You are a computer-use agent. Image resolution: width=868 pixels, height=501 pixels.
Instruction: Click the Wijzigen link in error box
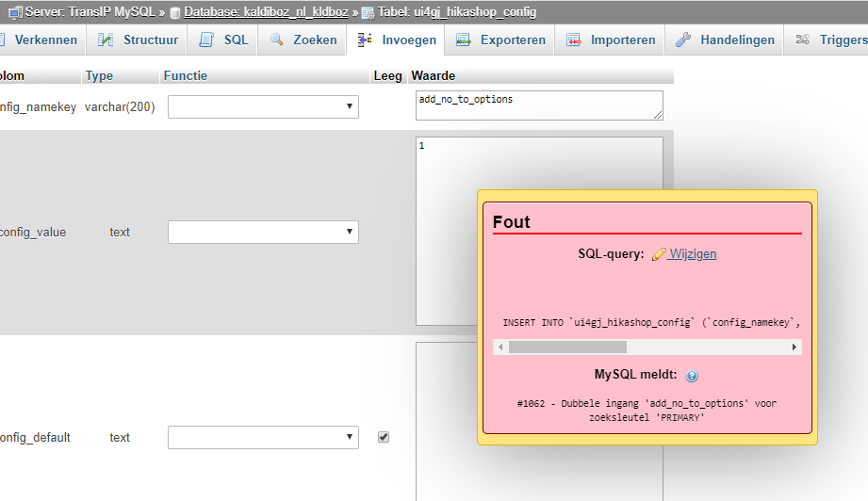tap(692, 254)
